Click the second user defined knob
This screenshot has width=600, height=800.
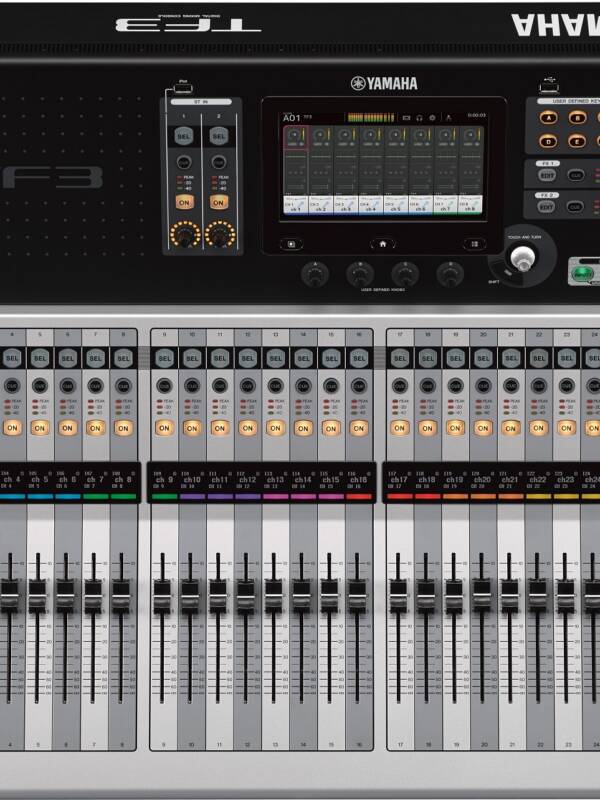point(360,275)
